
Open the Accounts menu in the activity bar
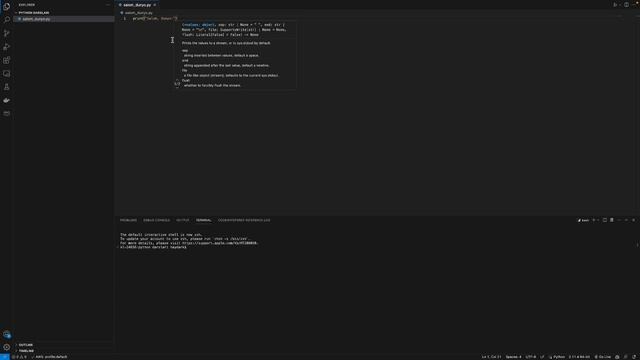click(7, 334)
